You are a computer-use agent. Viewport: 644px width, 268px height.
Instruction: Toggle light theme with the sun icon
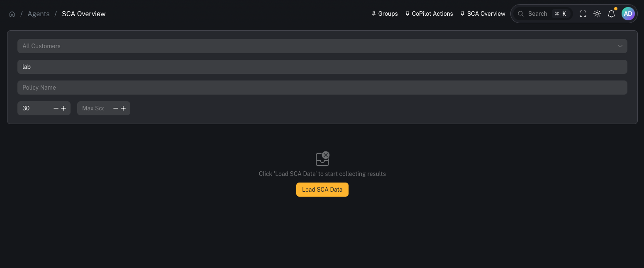tap(597, 14)
